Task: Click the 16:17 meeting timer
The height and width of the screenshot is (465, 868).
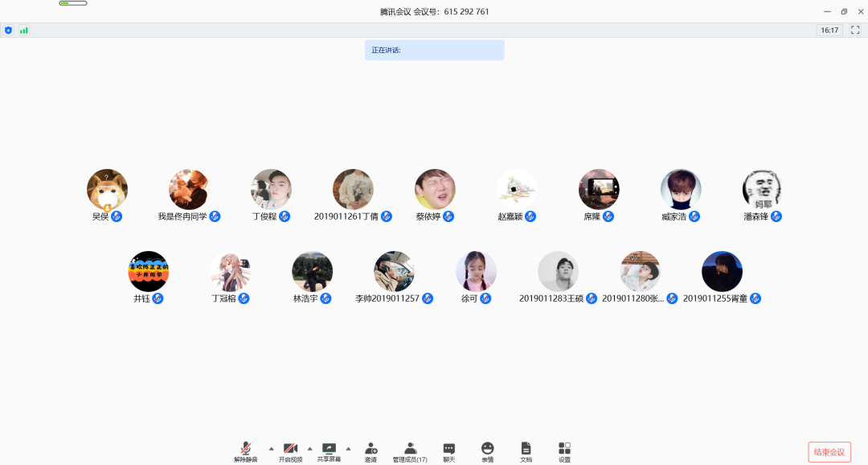Action: click(x=829, y=30)
